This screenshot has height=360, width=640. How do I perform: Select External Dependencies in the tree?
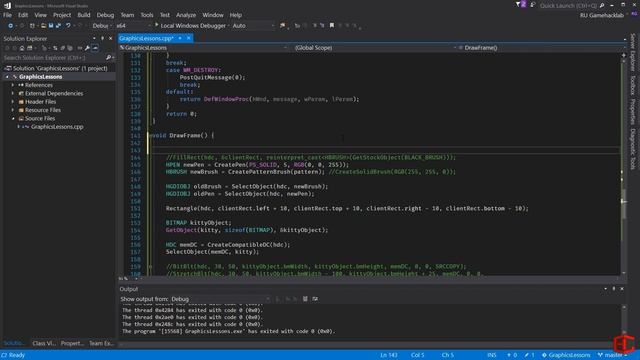point(54,93)
